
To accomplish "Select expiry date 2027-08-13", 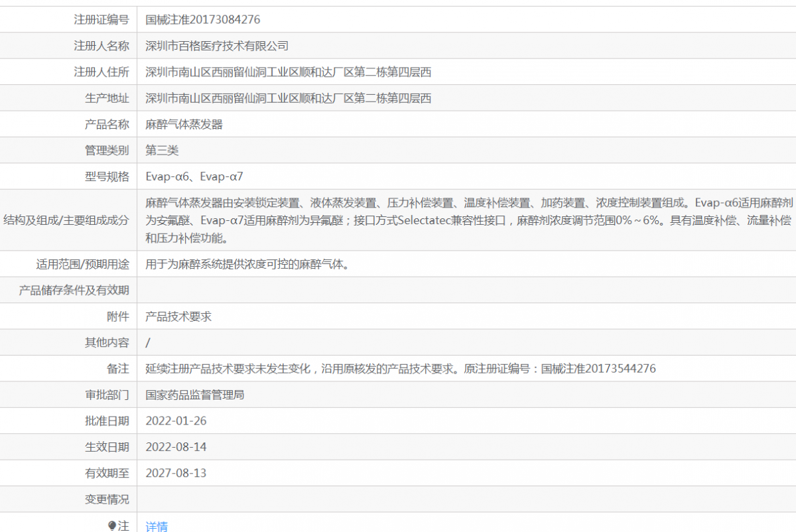I will [176, 473].
